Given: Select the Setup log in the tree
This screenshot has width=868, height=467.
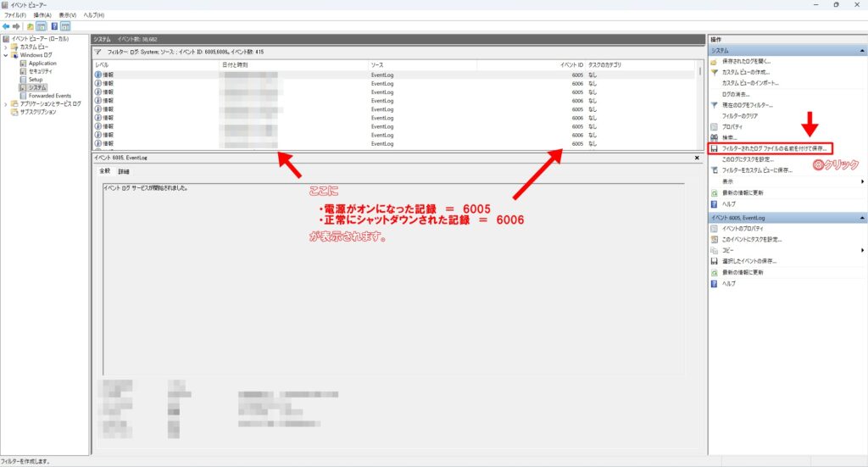Looking at the screenshot, I should coord(36,80).
